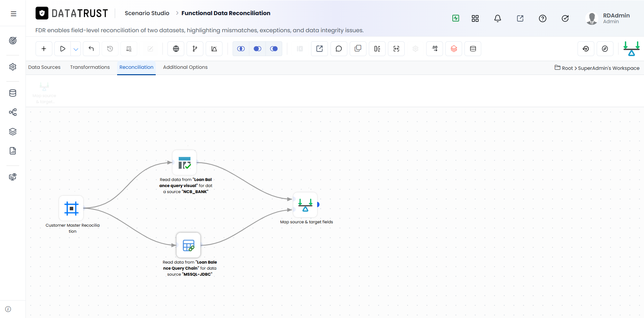644x318 pixels.
Task: Switch to Data Sources tab
Action: [x=44, y=67]
